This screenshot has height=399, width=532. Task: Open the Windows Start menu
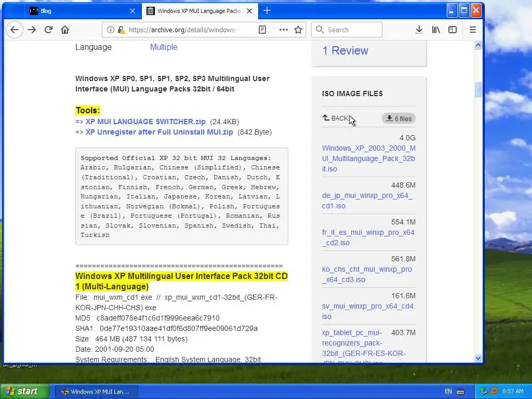click(24, 392)
